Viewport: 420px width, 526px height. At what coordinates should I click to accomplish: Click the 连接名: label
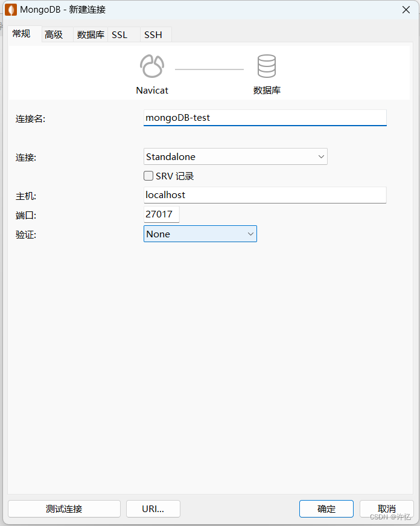[x=31, y=119]
